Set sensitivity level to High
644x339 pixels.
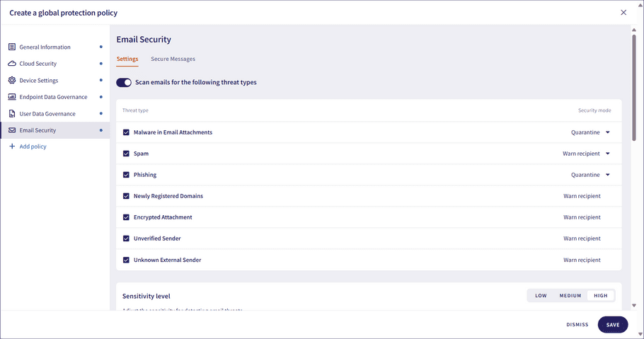click(600, 295)
